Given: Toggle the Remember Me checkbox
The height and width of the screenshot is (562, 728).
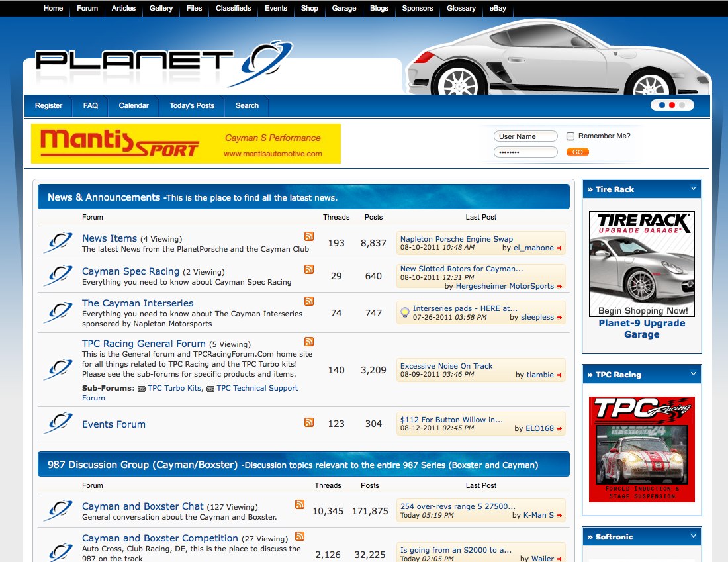Looking at the screenshot, I should (570, 136).
